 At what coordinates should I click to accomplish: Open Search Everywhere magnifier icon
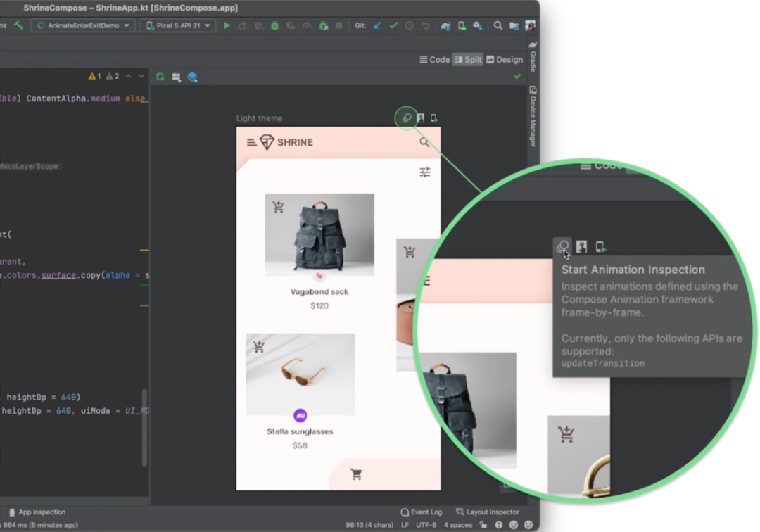click(498, 25)
